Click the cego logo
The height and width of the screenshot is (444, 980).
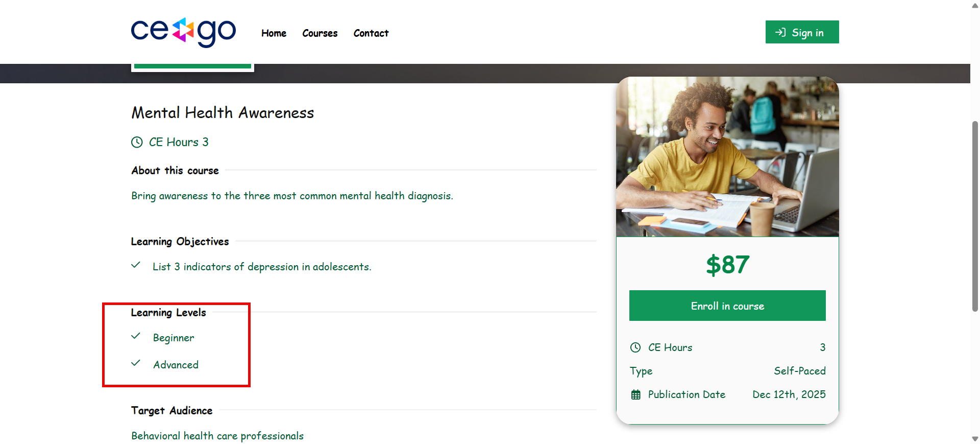(x=183, y=32)
